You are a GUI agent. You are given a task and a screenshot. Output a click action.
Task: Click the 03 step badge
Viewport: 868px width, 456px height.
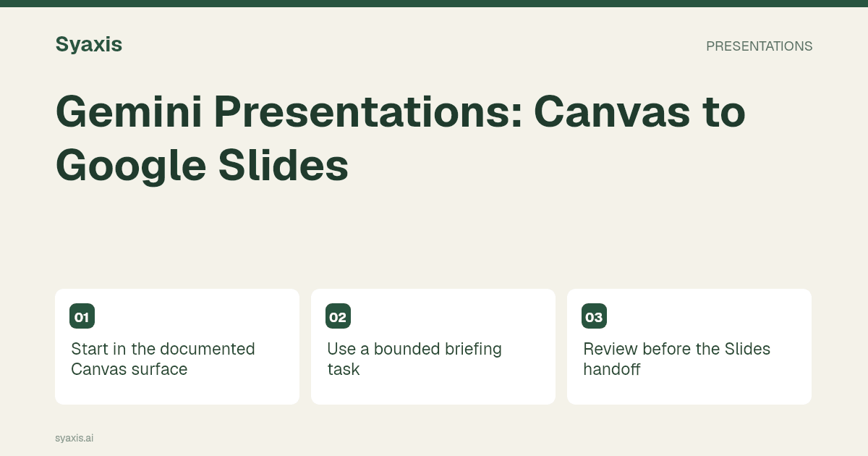pyautogui.click(x=594, y=316)
